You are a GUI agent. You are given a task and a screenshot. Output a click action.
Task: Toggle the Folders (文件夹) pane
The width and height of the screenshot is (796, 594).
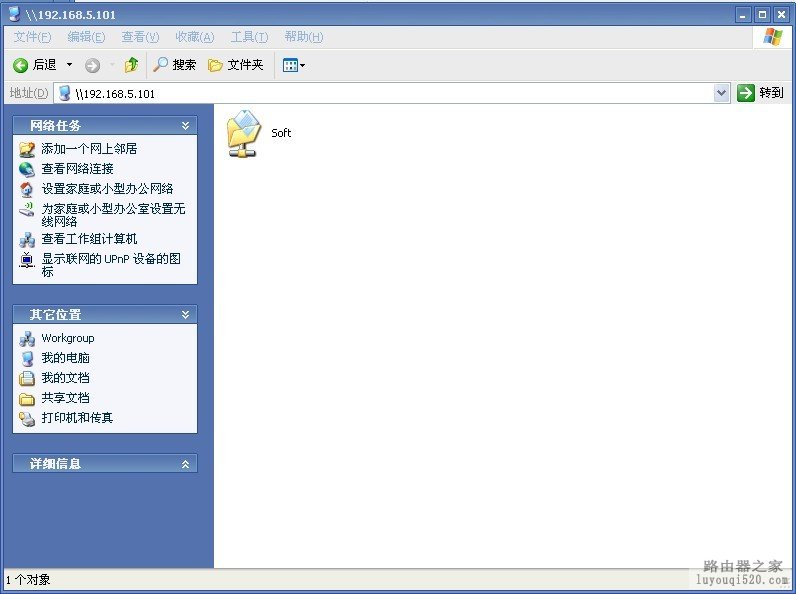pos(236,64)
